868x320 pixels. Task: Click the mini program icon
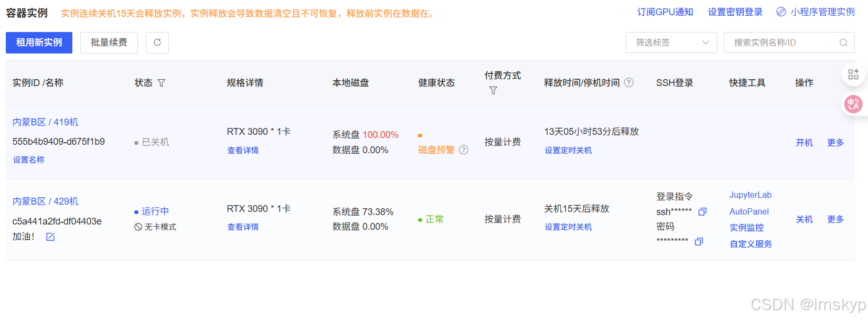(781, 12)
